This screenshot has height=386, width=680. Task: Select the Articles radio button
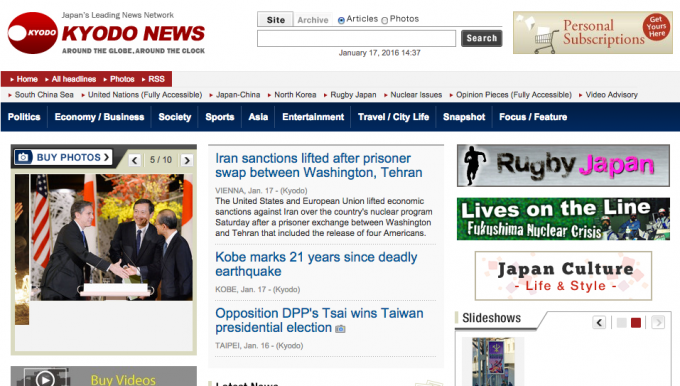click(x=341, y=20)
